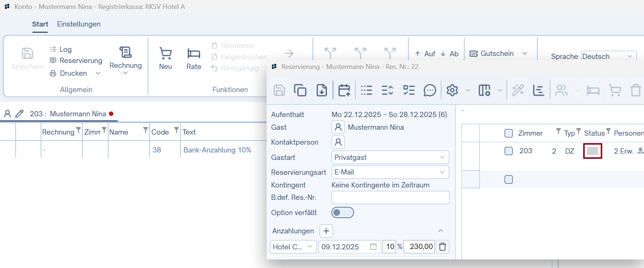The width and height of the screenshot is (644, 268).
Task: Add a deposit with the plus button
Action: 326,231
